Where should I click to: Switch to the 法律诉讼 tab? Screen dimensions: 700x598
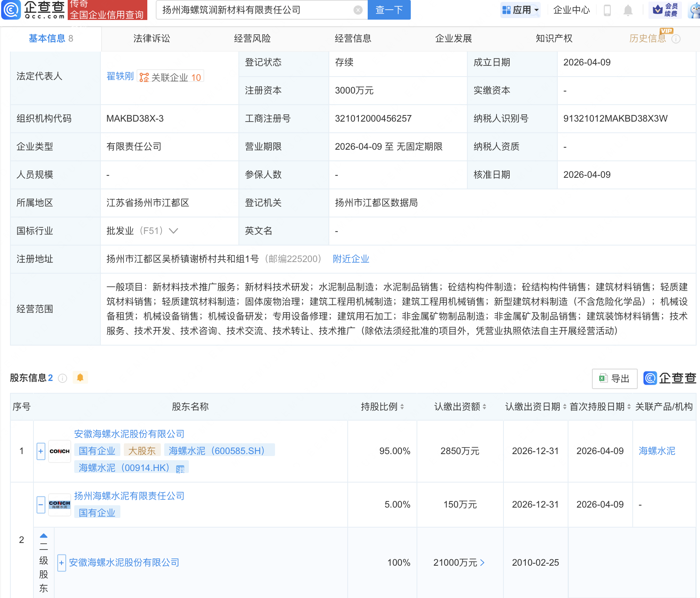click(152, 38)
